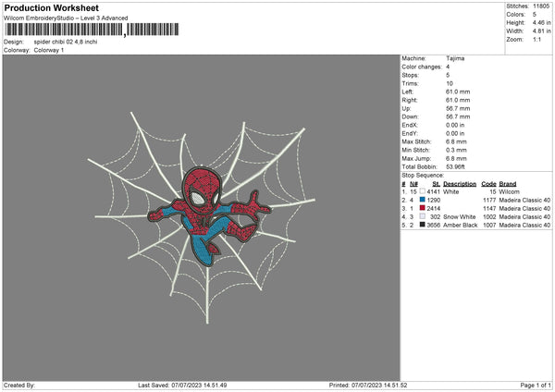This screenshot has height=392, width=555.
Task: Click the 'Printed: 07/07/2023' timestamp
Action: pyautogui.click(x=368, y=385)
